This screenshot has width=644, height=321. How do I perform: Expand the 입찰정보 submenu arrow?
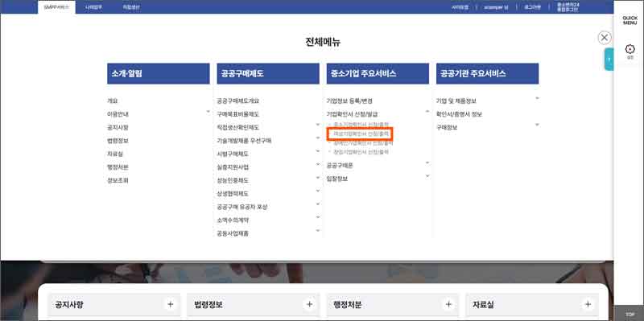(427, 176)
